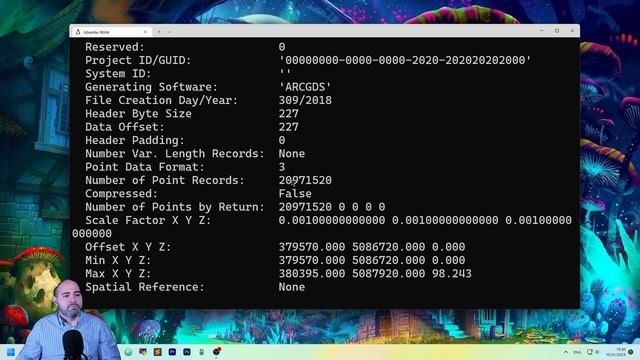Click the Ubuntu penguin icon on the tab
Image resolution: width=640 pixels, height=360 pixels.
(x=78, y=32)
